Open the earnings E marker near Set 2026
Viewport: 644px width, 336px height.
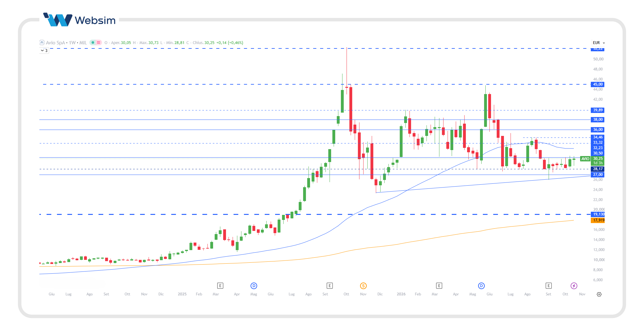(549, 286)
